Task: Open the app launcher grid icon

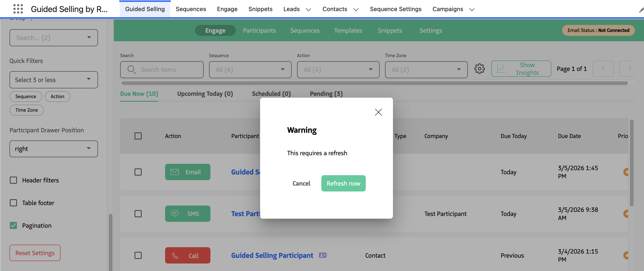Action: [18, 9]
